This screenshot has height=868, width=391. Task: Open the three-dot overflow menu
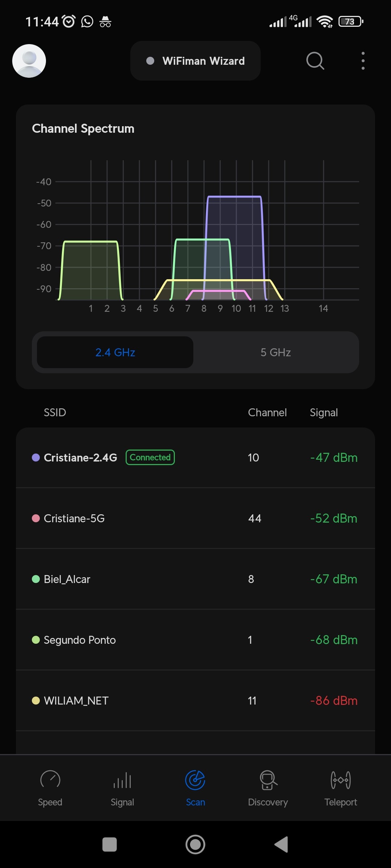coord(363,61)
